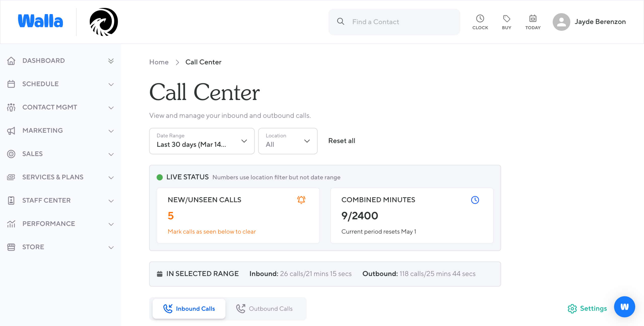Click the user avatar icon

point(561,22)
